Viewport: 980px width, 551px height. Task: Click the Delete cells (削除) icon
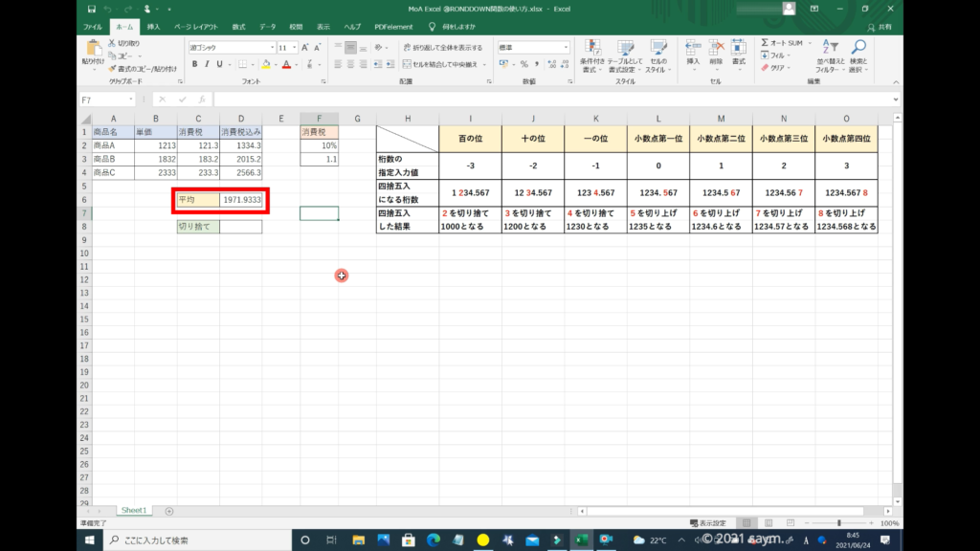(716, 48)
